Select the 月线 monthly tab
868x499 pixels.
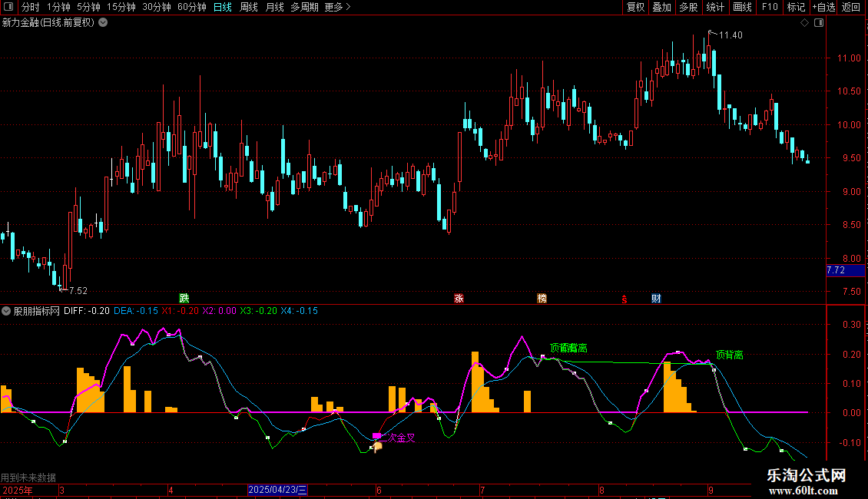274,7
